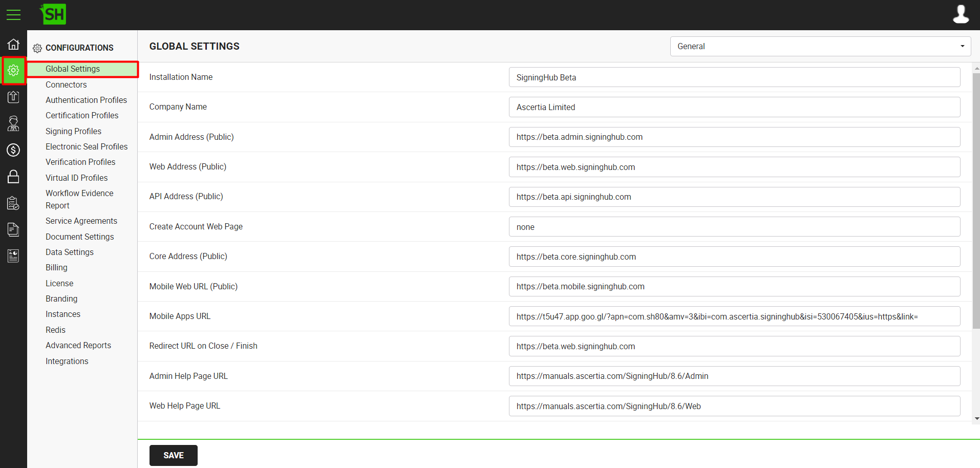The image size is (980, 468).
Task: Open Verification Profiles
Action: point(80,162)
